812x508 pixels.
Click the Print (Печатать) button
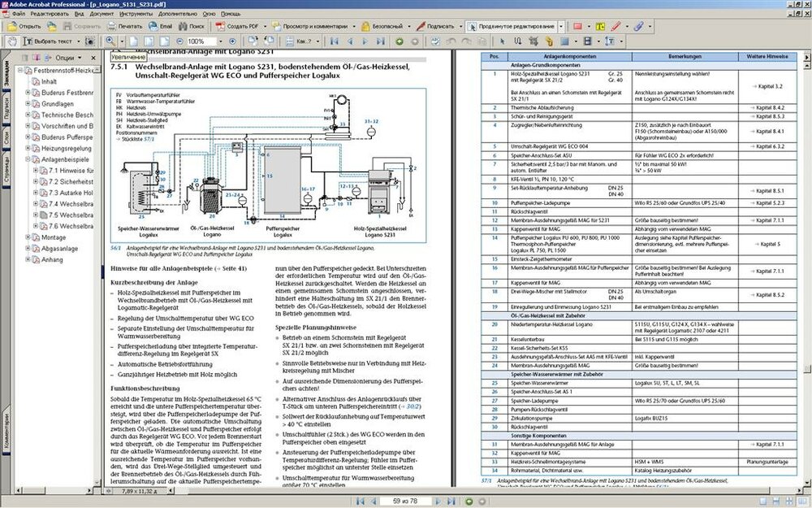point(124,26)
